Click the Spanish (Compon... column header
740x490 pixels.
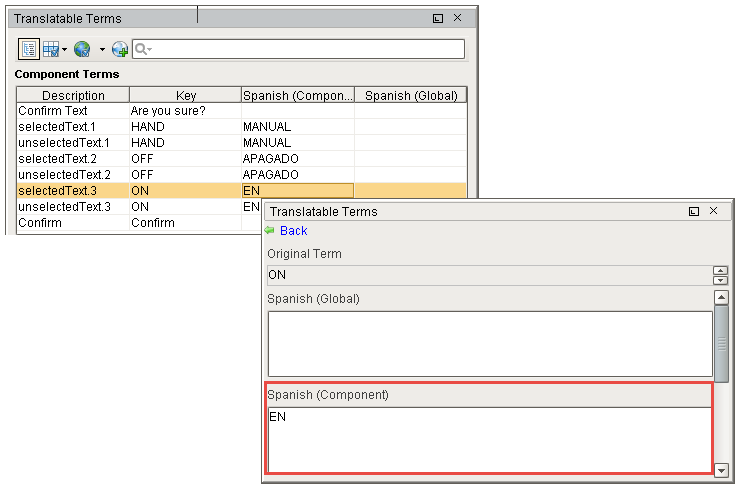coord(298,95)
